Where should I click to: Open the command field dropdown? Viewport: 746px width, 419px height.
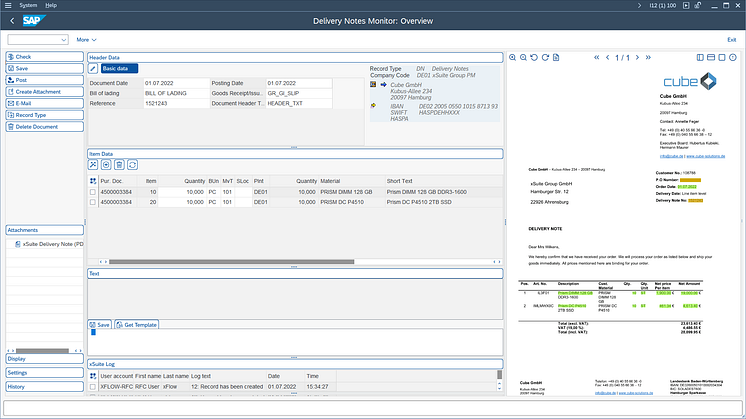pos(65,39)
